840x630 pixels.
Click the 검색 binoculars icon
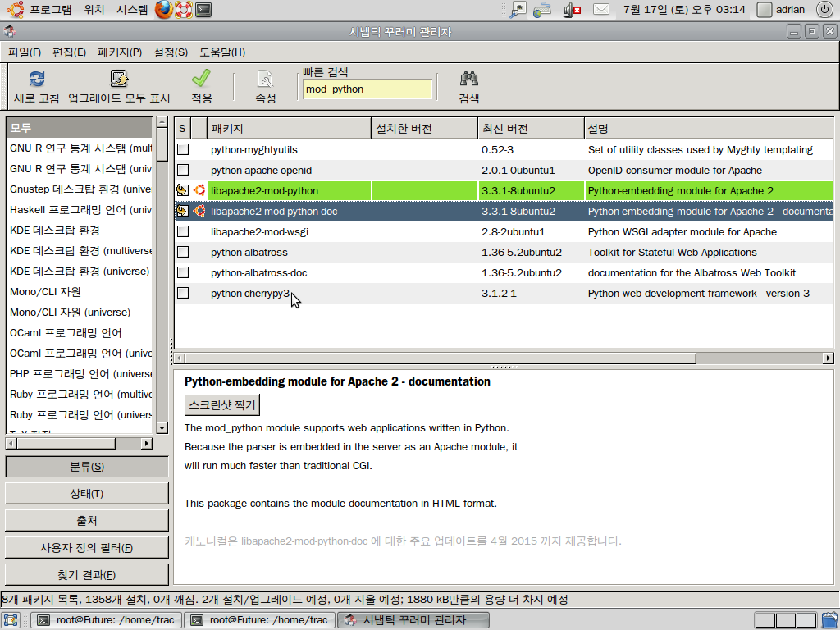(x=468, y=80)
